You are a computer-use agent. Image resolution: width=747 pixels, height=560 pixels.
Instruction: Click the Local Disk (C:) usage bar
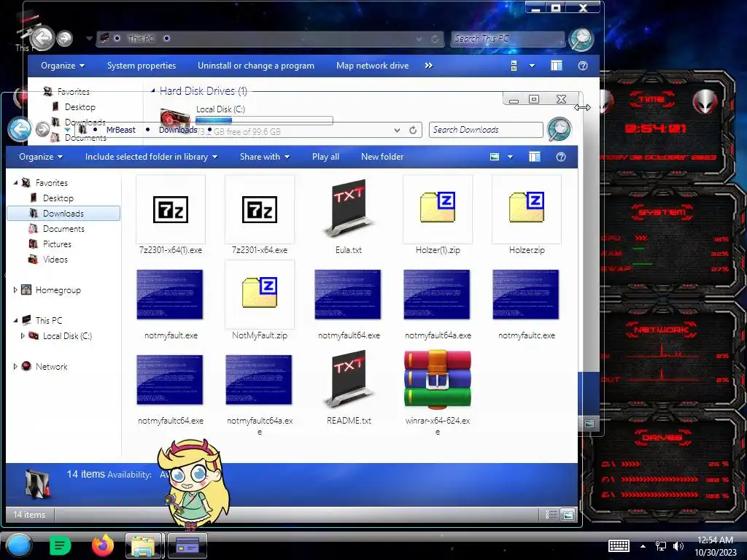click(264, 120)
